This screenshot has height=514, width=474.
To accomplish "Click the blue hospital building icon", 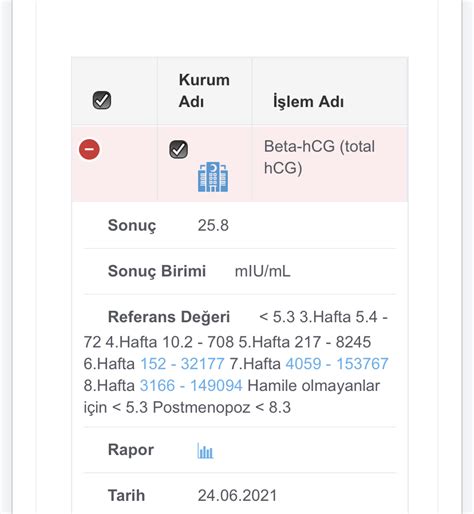I will point(213,177).
